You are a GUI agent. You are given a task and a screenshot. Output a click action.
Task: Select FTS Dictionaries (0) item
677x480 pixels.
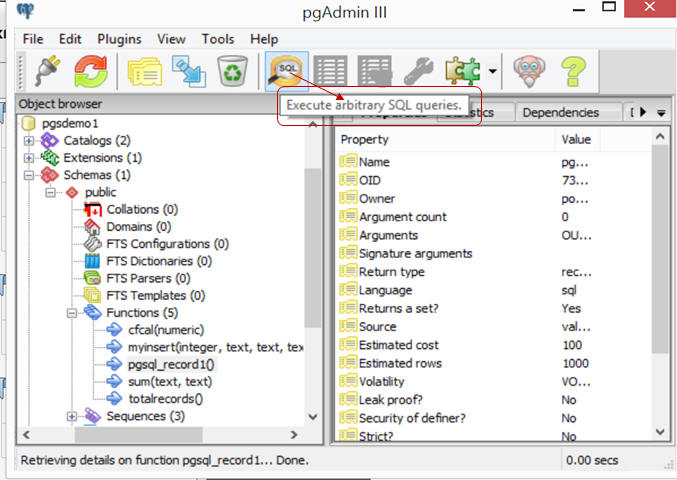(159, 262)
